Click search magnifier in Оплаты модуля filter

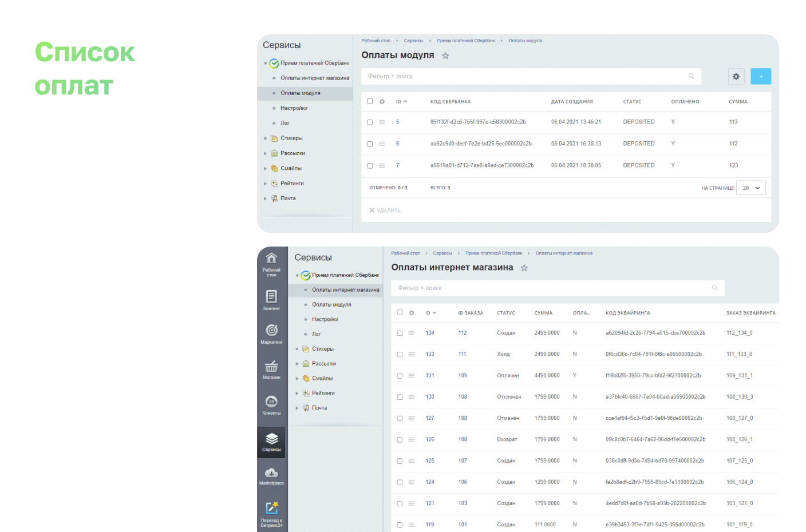click(691, 76)
